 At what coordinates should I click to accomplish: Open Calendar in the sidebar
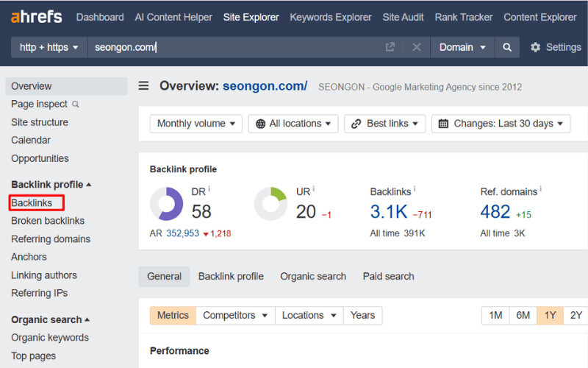coord(31,140)
